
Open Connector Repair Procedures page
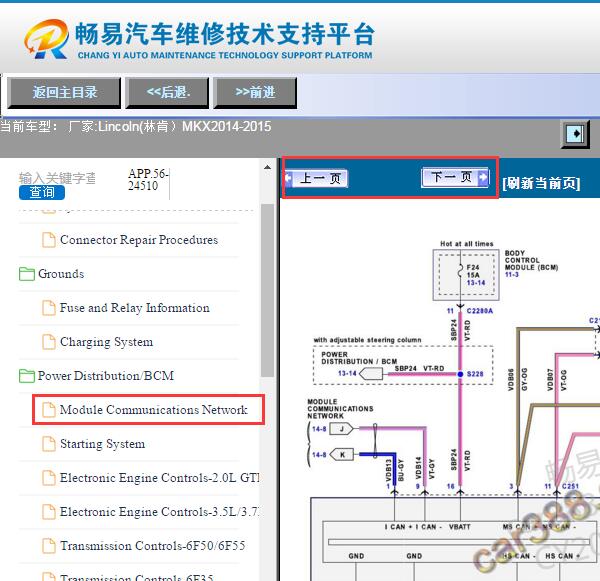(x=139, y=240)
